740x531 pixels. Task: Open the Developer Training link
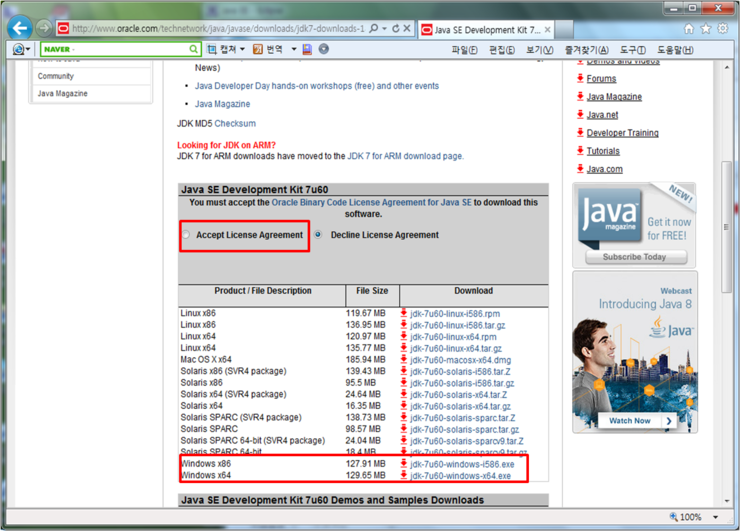click(622, 133)
